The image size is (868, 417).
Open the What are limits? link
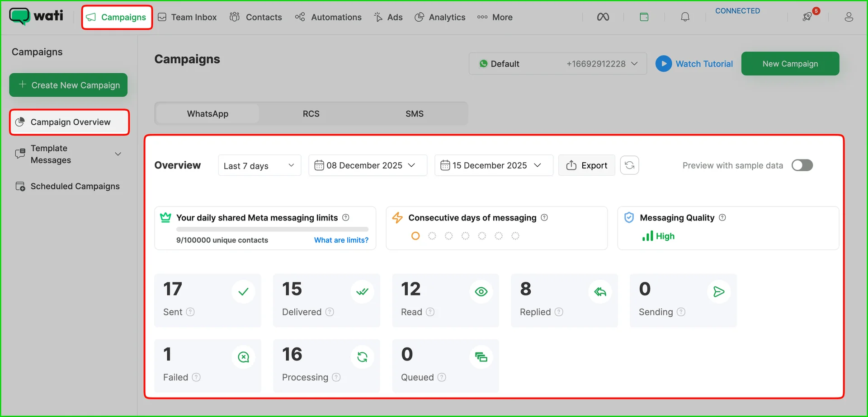tap(341, 240)
